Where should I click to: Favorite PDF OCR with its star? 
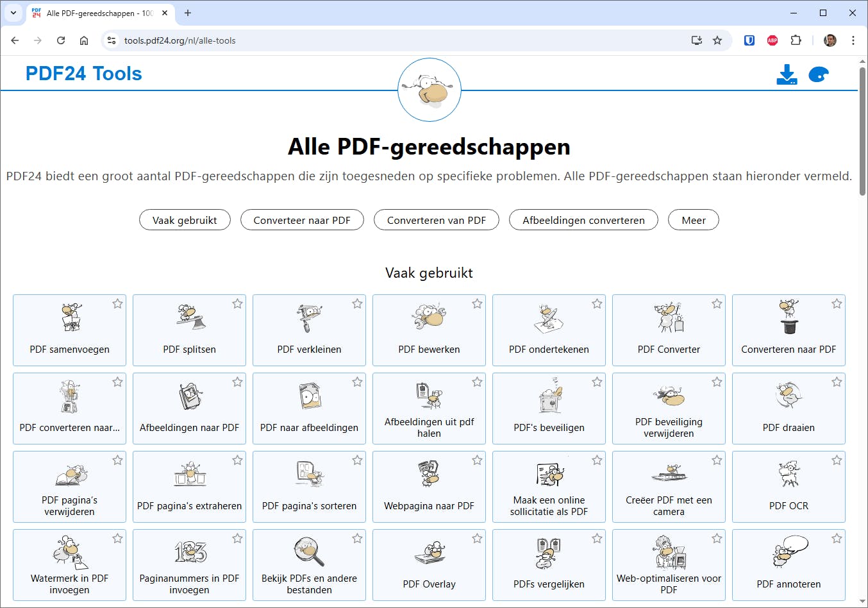[837, 460]
